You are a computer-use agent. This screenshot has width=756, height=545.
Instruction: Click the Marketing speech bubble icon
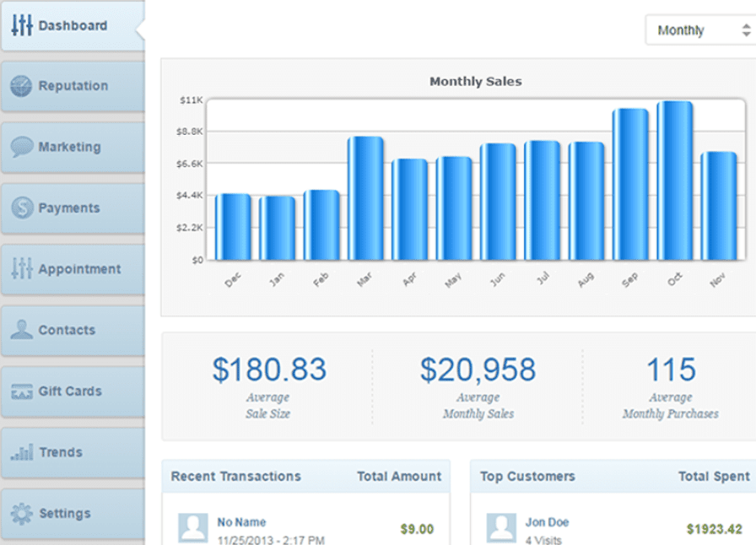22,147
